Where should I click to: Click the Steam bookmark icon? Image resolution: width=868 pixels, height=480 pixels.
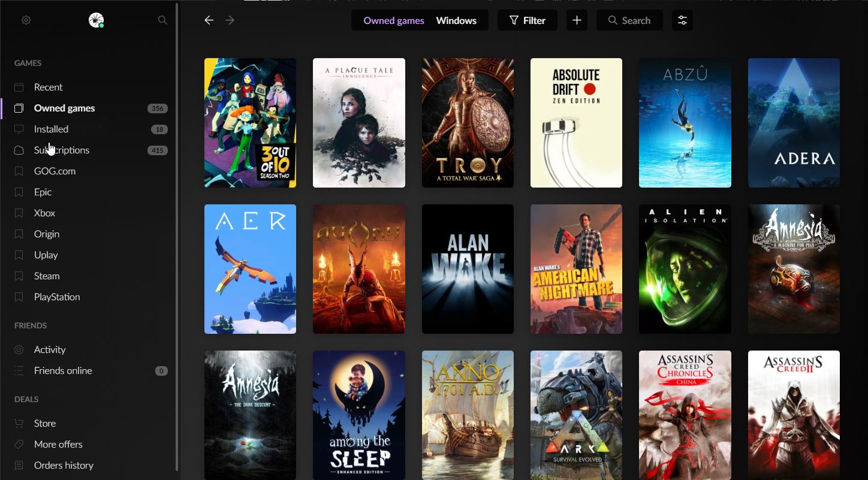[x=19, y=276]
